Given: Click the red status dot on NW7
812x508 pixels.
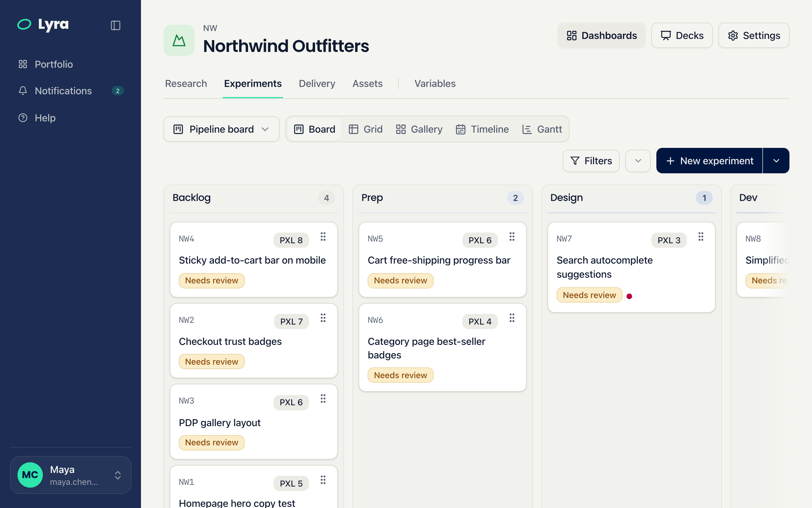Looking at the screenshot, I should click(x=630, y=296).
